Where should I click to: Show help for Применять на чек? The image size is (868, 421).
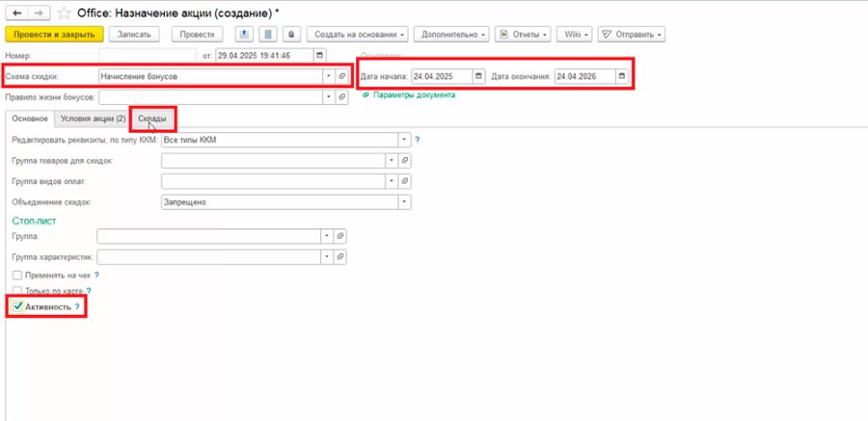pos(96,275)
